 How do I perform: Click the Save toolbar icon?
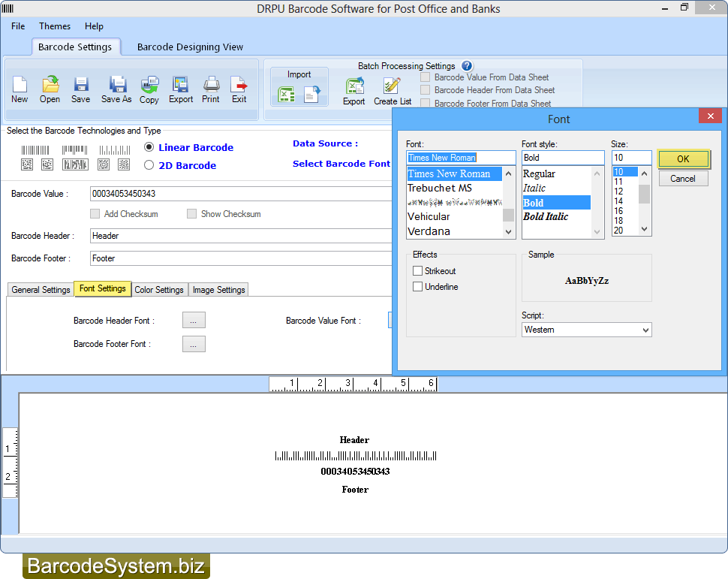pos(81,89)
